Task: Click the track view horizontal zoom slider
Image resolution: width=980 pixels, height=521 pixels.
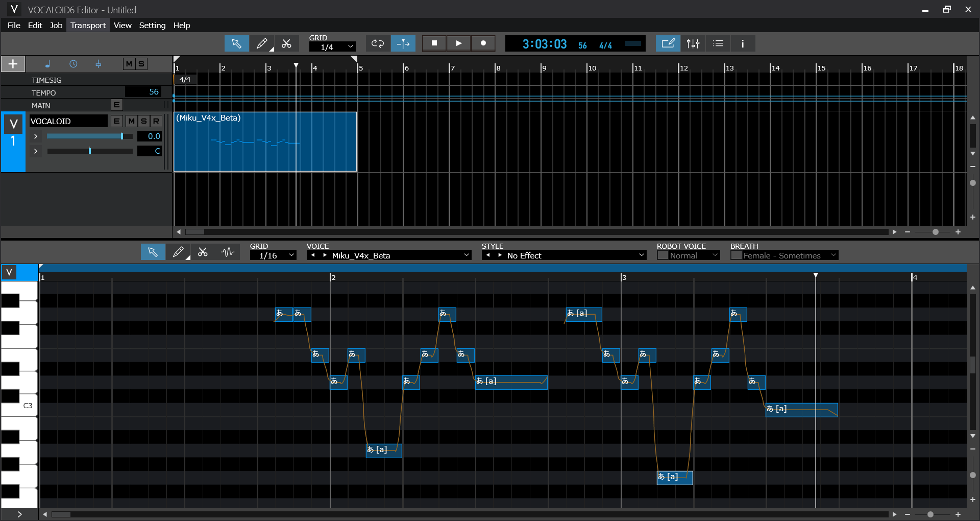Action: [x=935, y=232]
